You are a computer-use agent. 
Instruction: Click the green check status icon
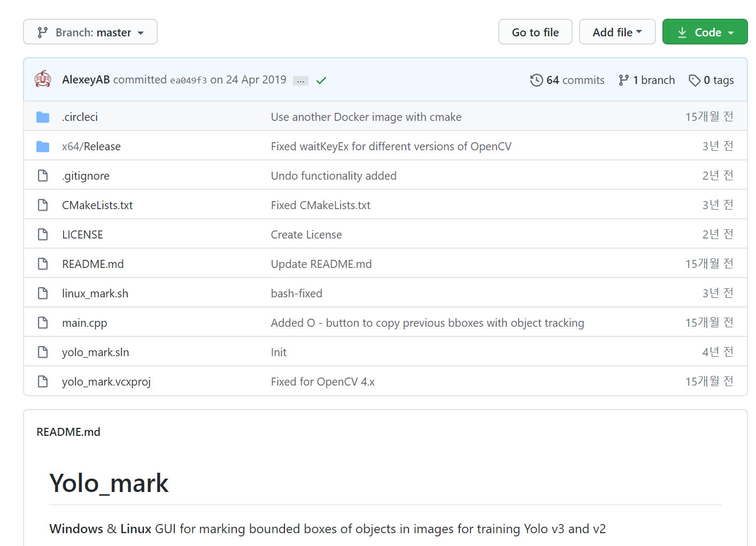pos(321,80)
